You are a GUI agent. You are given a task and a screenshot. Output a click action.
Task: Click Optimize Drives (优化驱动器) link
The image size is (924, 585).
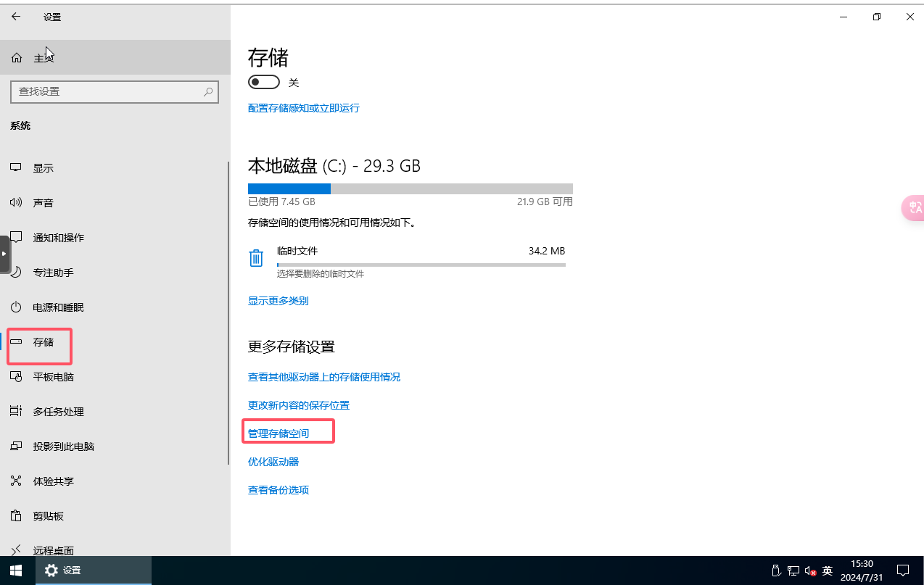(273, 462)
